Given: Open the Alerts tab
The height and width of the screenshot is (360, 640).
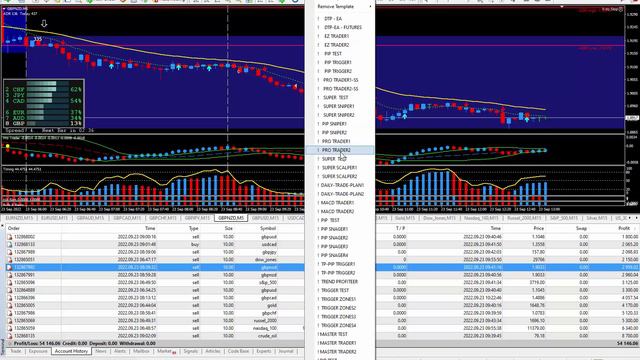Looking at the screenshot, I should tap(120, 351).
